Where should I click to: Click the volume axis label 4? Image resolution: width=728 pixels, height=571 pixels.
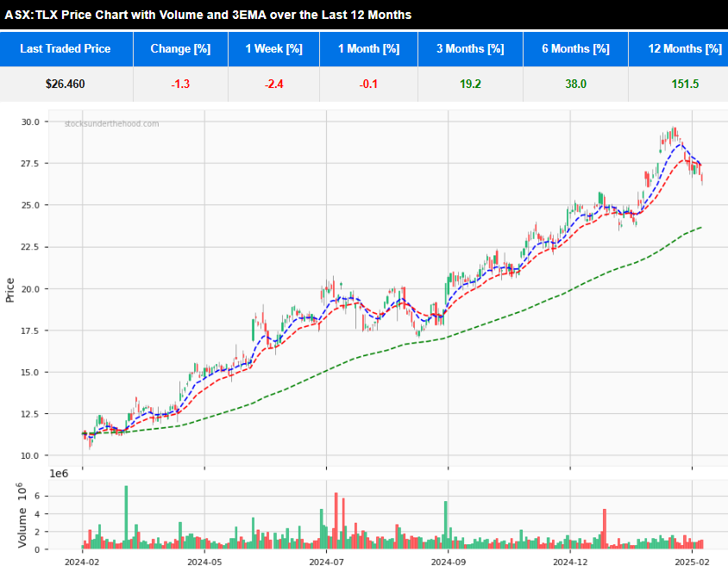click(38, 514)
